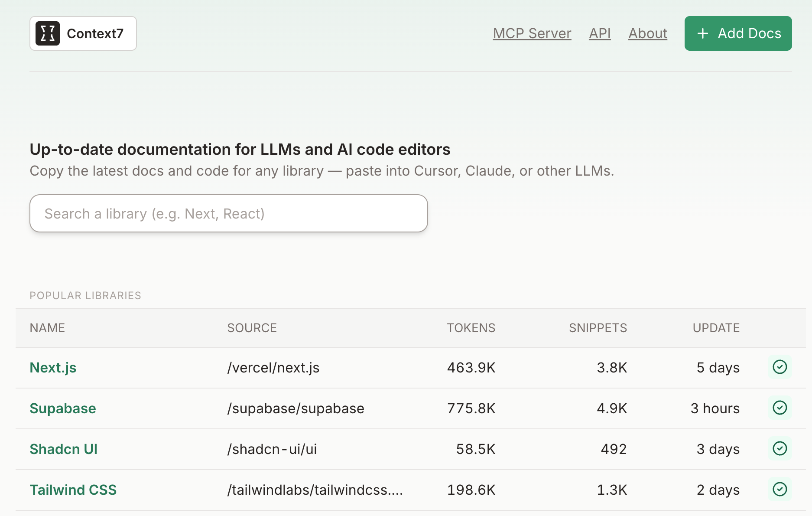The image size is (812, 516).
Task: Open the Next.js library link
Action: (53, 368)
